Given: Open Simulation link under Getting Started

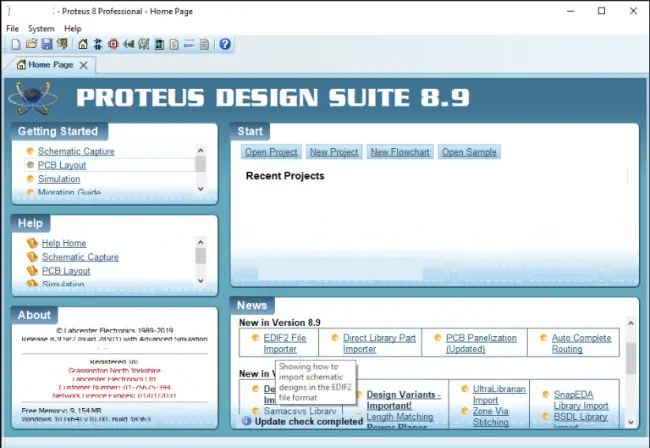Looking at the screenshot, I should coord(59,179).
